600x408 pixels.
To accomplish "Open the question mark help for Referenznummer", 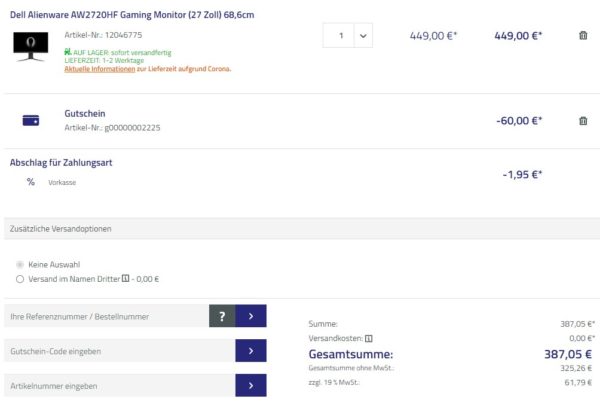I will (x=222, y=316).
